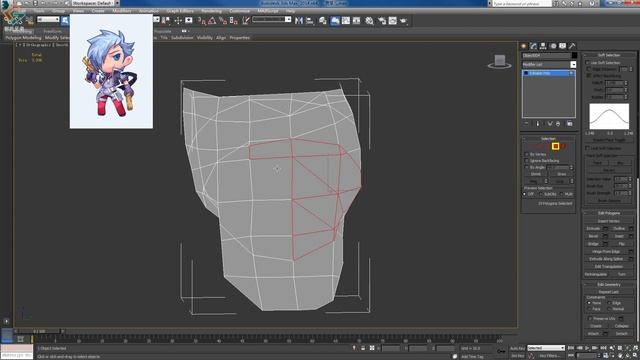
Task: Click the Pin Stack icon
Action: click(x=527, y=124)
